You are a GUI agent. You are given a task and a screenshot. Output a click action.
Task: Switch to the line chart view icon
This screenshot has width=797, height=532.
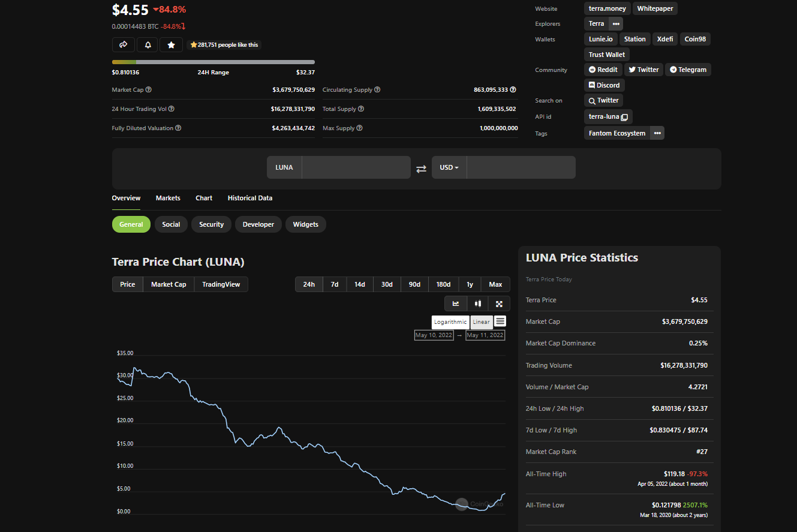[x=456, y=303]
